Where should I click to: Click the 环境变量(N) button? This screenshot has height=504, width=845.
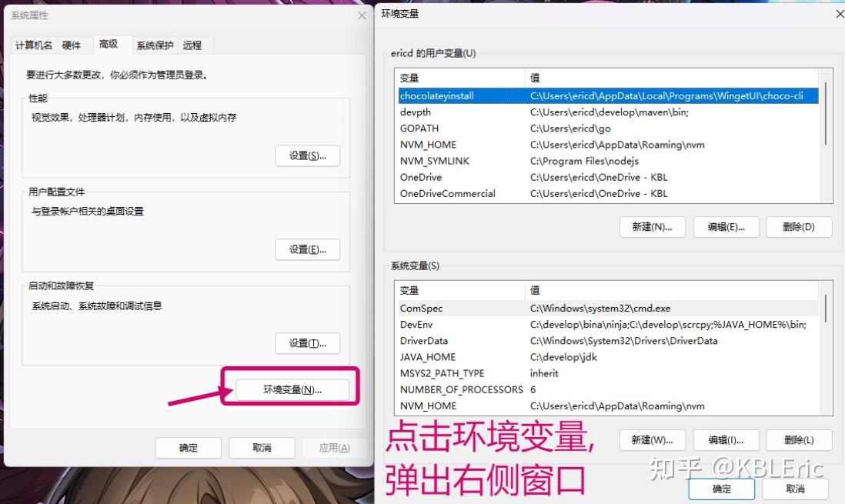[292, 388]
